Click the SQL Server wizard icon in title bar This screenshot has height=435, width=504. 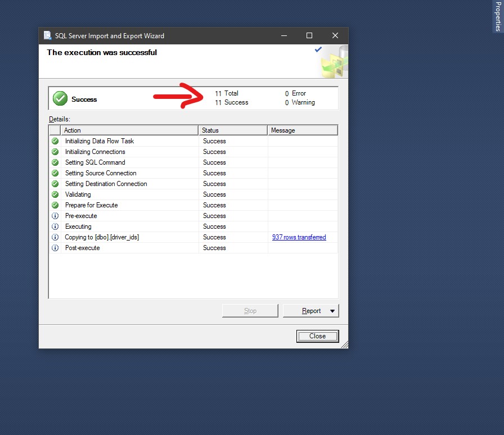pos(47,35)
